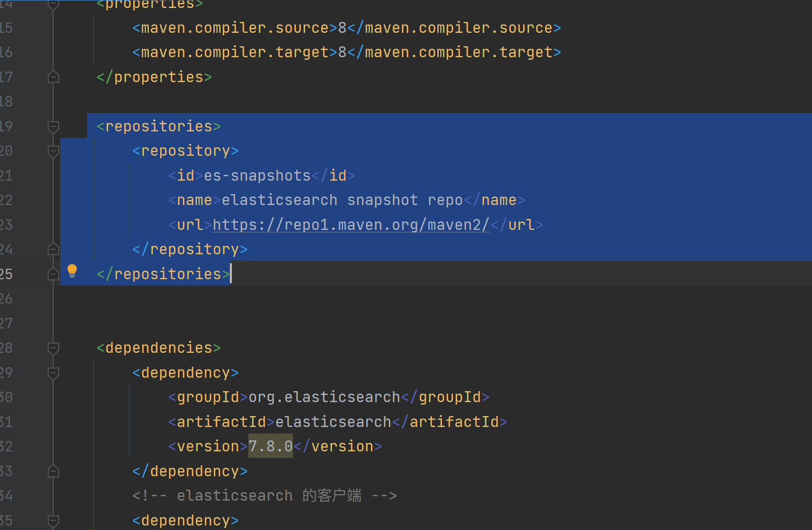Screen dimensions: 812x530
Task: Collapse the repository element at line 20
Action: pos(53,150)
